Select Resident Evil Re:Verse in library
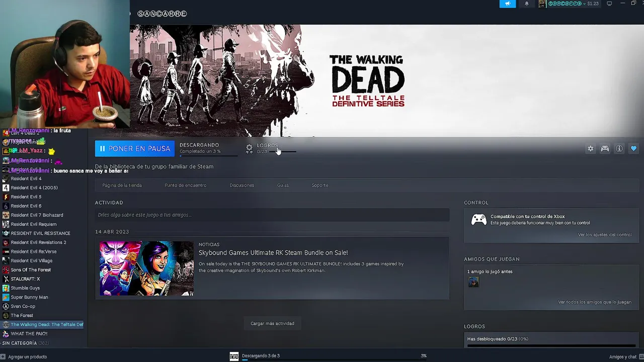This screenshot has width=644, height=362. 34,251
